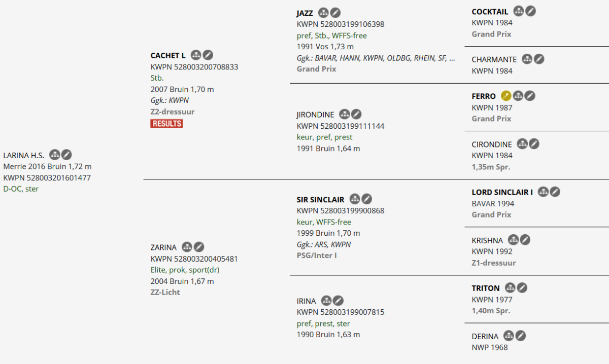Click the gold pencil icon next to FERRO
This screenshot has height=364, width=609.
point(506,95)
